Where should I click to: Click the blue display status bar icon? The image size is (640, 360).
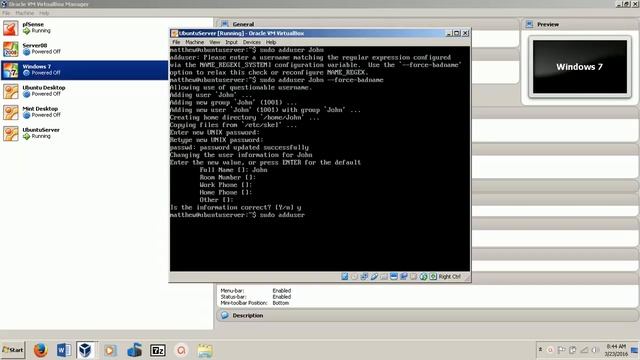tap(394, 277)
